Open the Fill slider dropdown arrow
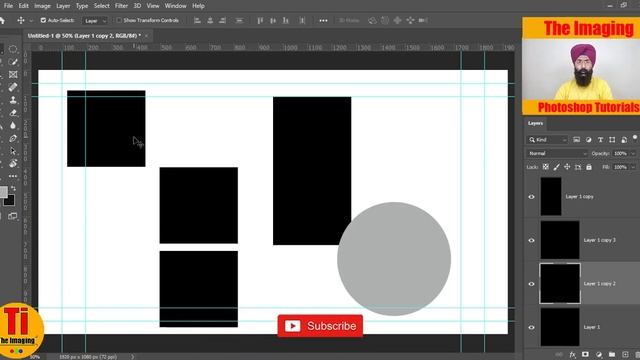The width and height of the screenshot is (640, 360). [633, 167]
